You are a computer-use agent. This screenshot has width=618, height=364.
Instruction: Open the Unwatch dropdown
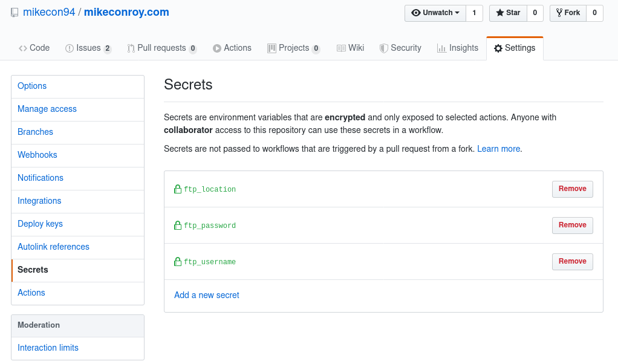pyautogui.click(x=435, y=13)
